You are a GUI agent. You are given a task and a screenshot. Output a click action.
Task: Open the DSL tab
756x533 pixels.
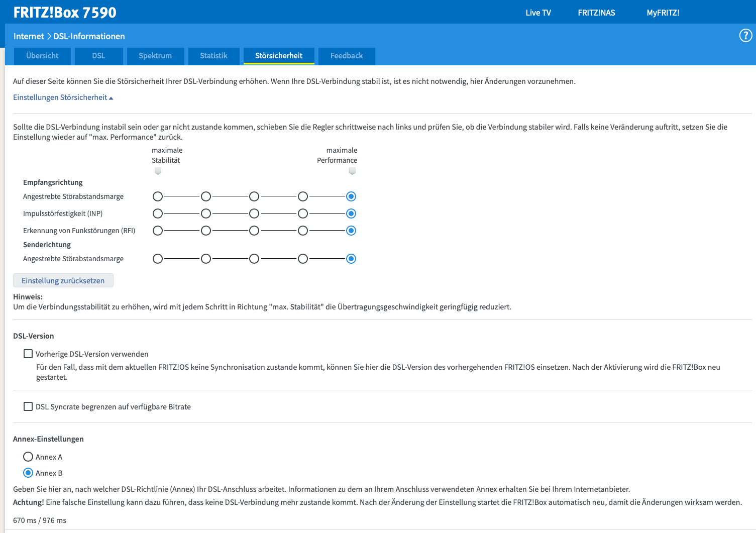98,56
